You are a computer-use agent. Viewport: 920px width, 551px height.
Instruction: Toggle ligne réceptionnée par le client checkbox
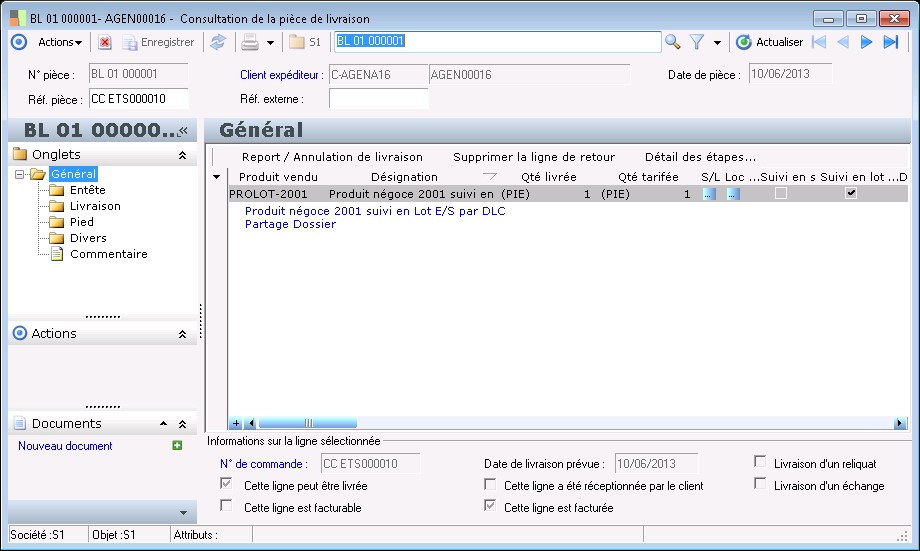click(x=490, y=484)
